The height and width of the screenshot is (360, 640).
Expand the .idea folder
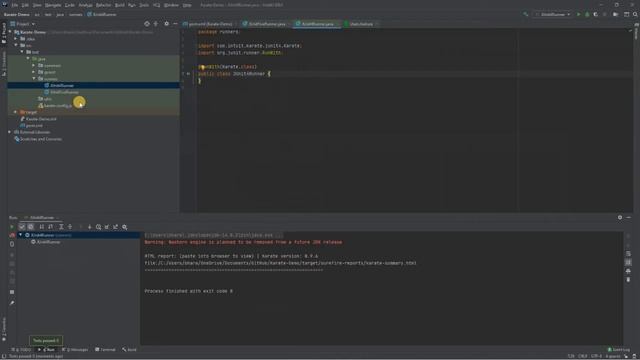pyautogui.click(x=16, y=39)
